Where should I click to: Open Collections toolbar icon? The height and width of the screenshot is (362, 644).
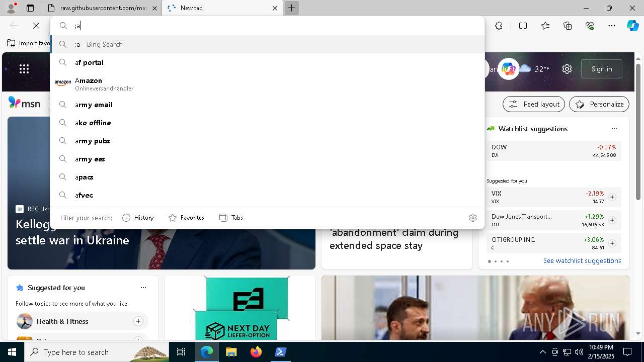click(x=568, y=26)
